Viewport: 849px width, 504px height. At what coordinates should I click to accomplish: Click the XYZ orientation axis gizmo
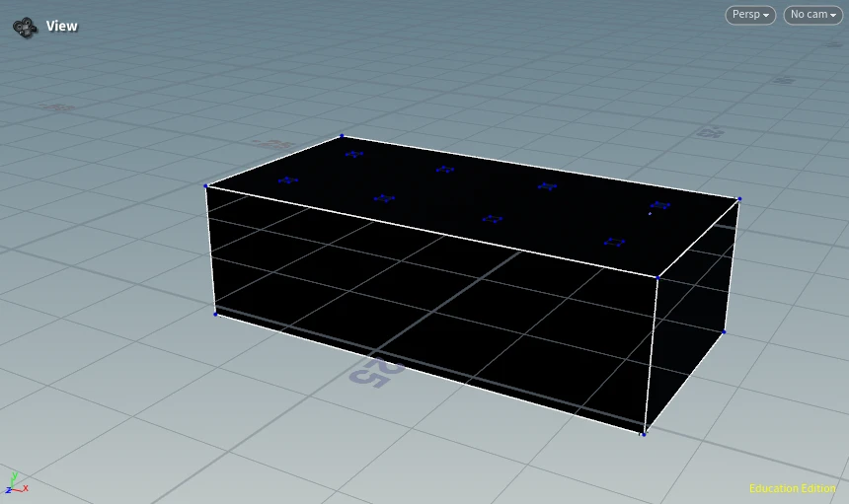[15, 483]
